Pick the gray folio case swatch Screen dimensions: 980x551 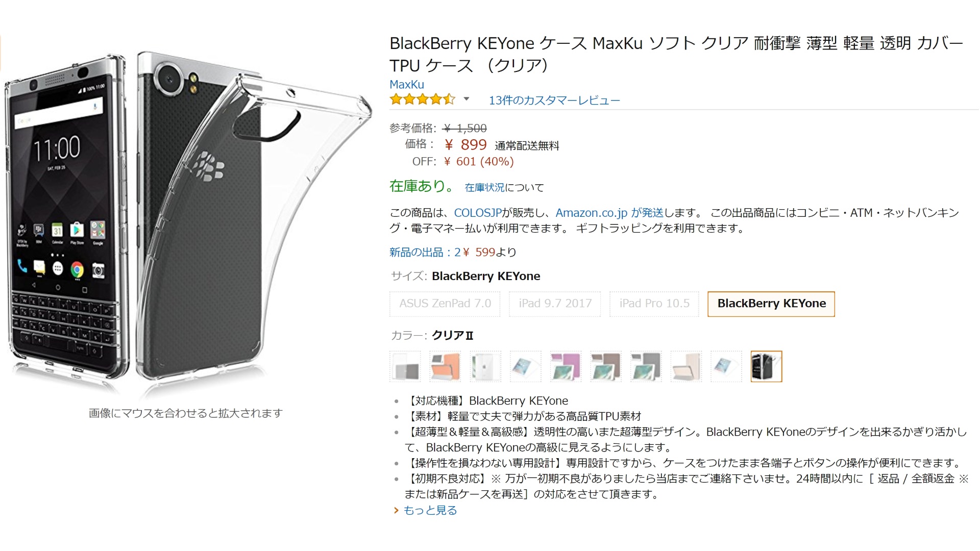[646, 366]
